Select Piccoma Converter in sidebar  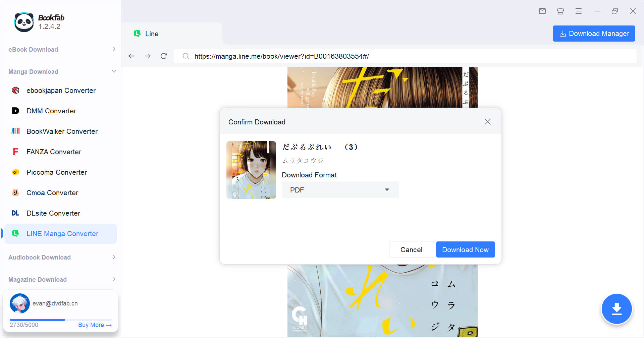pos(61,172)
